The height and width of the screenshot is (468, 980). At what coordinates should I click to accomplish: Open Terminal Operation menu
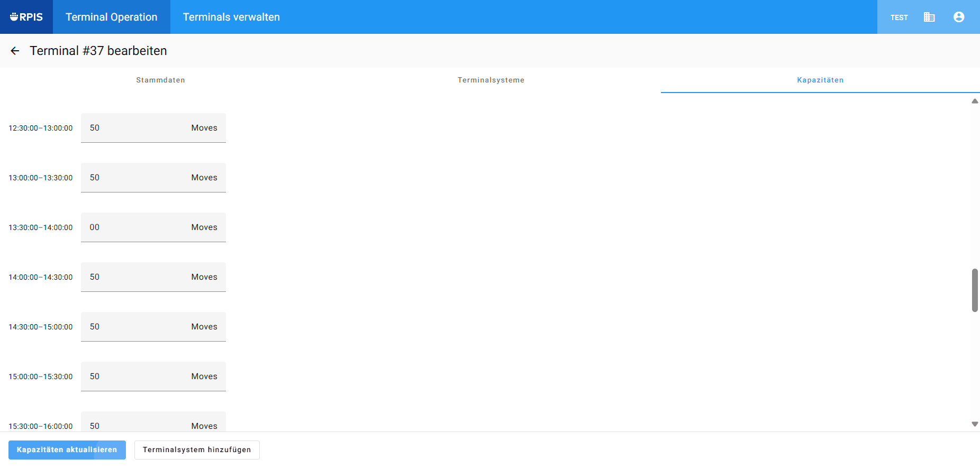112,17
